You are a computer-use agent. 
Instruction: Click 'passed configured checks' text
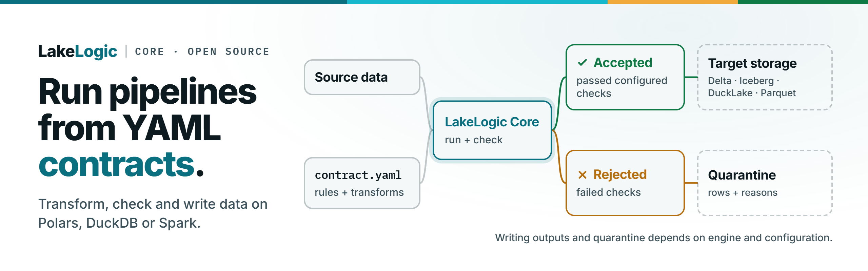click(x=622, y=87)
